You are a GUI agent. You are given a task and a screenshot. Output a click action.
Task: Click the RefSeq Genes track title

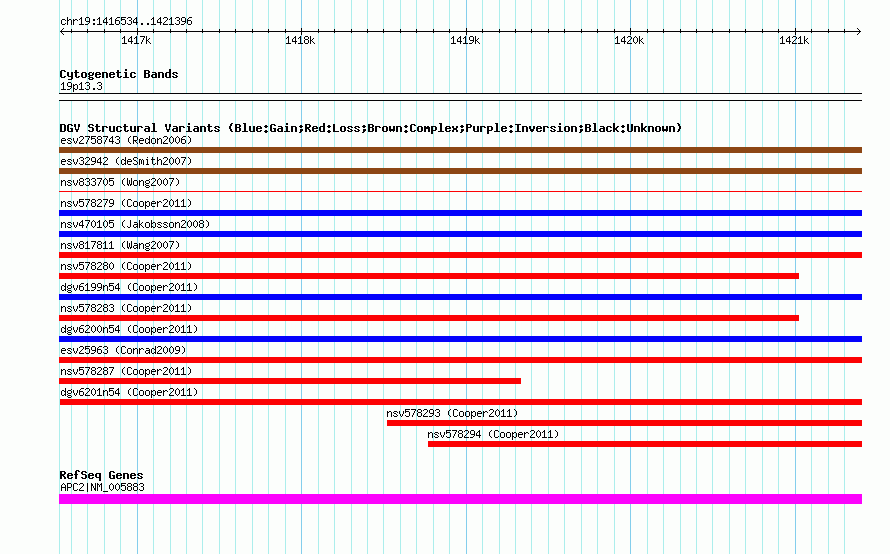[102, 475]
